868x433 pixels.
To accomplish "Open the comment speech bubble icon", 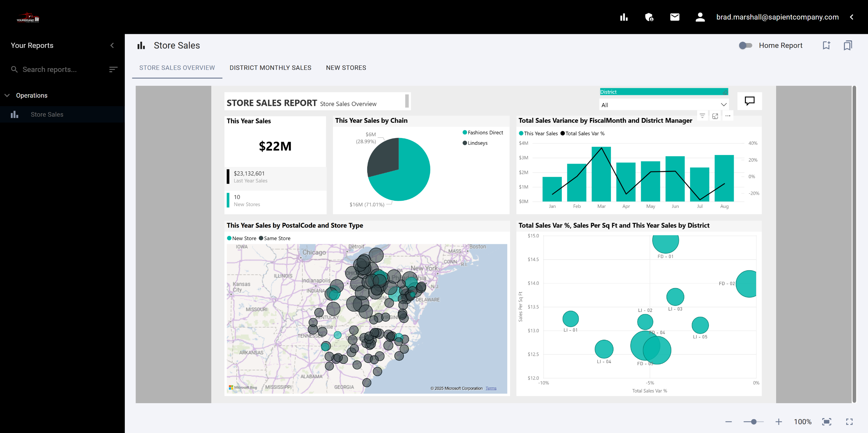I will (749, 101).
